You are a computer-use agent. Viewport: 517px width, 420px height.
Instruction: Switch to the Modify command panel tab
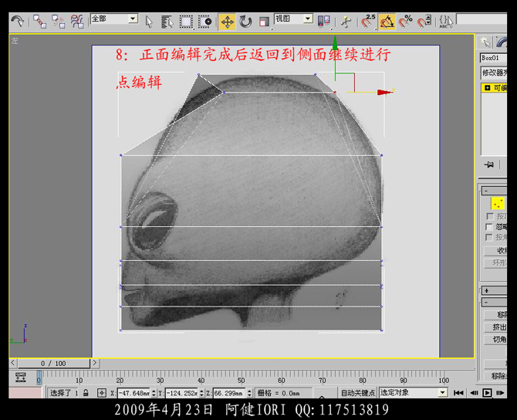point(502,42)
